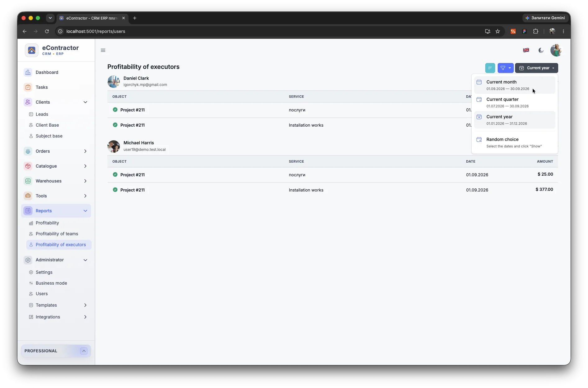Image resolution: width=588 pixels, height=388 pixels.
Task: Open Settings under Administrator
Action: coord(44,272)
